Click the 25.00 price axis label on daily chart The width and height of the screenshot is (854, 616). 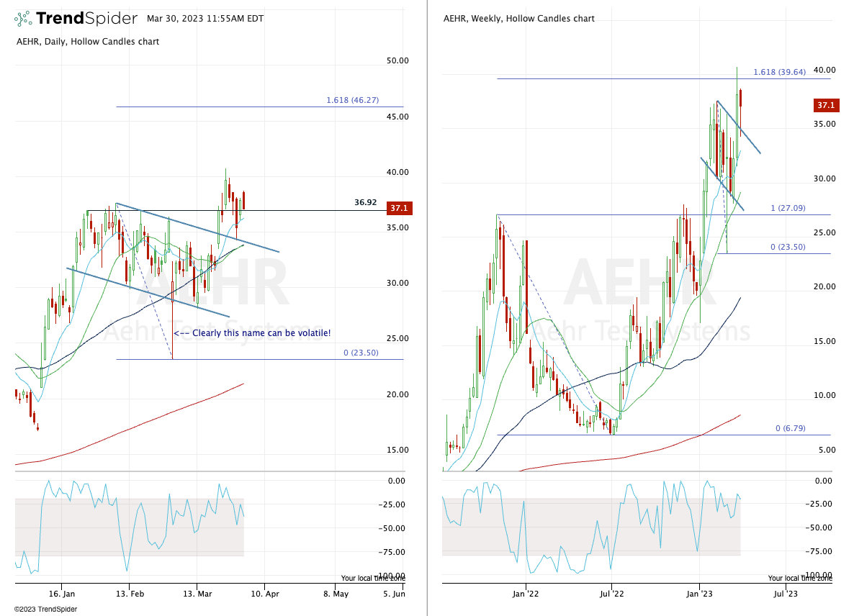click(x=397, y=338)
